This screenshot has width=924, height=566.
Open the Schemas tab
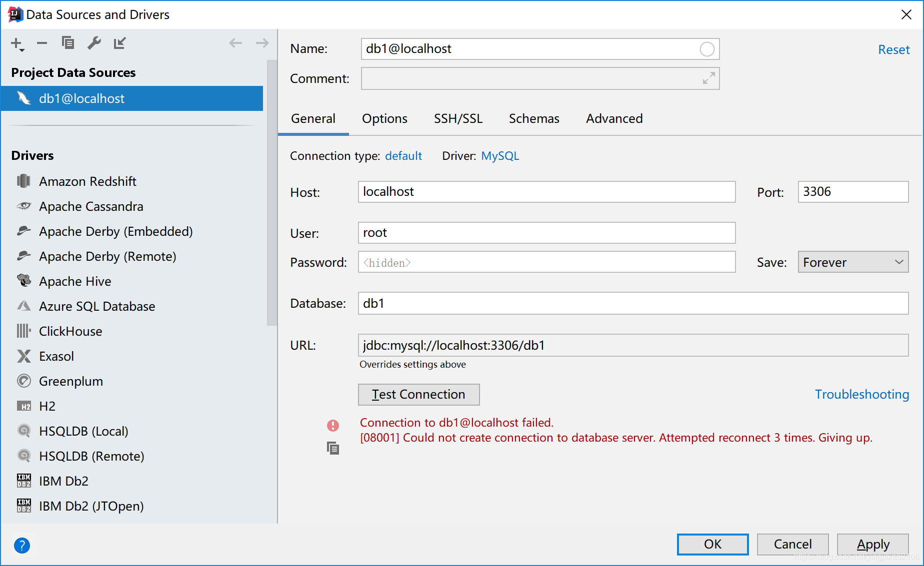534,119
